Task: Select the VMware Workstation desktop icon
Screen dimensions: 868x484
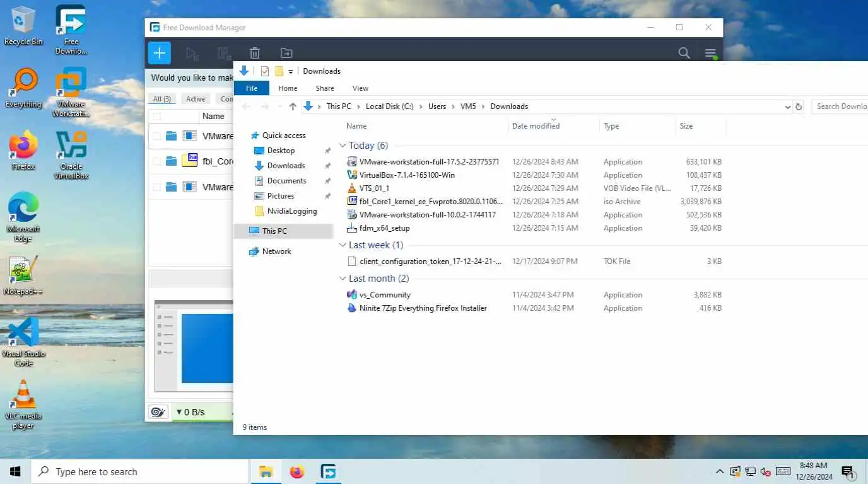Action: [x=71, y=92]
